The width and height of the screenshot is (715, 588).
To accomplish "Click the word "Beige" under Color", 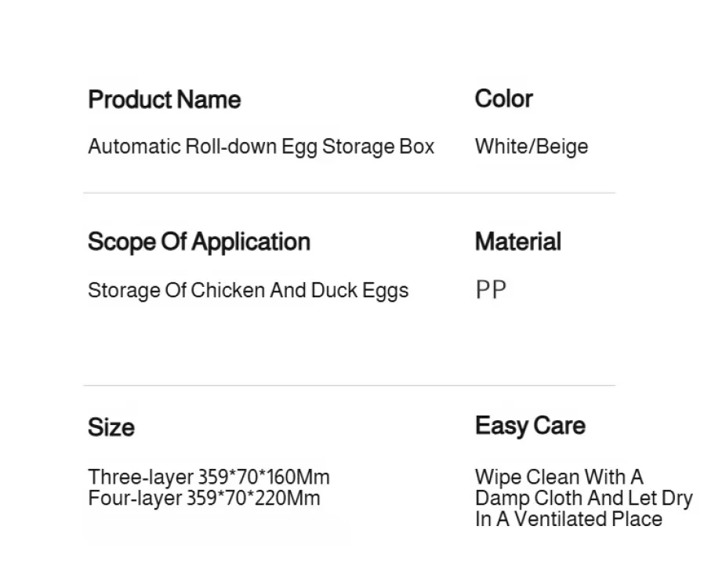I will pos(561,147).
